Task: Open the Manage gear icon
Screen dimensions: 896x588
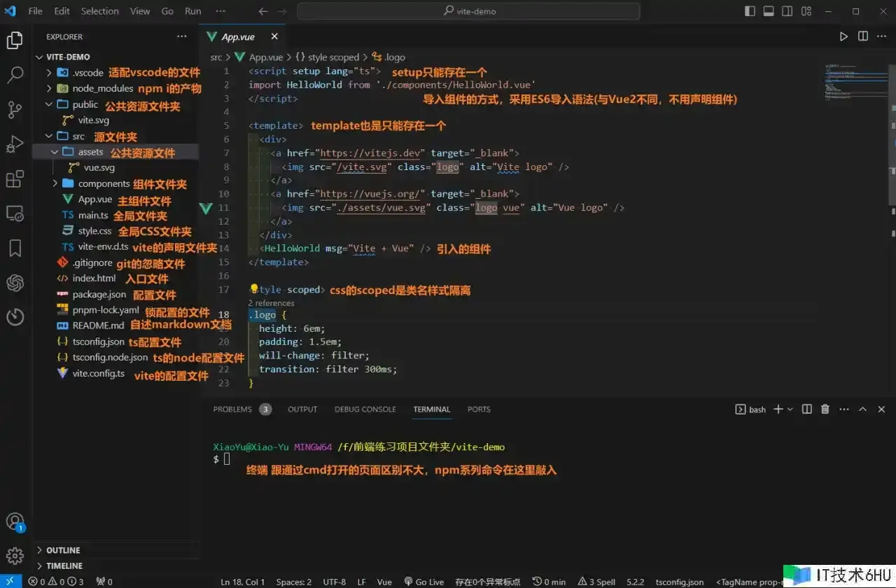Action: 15,556
